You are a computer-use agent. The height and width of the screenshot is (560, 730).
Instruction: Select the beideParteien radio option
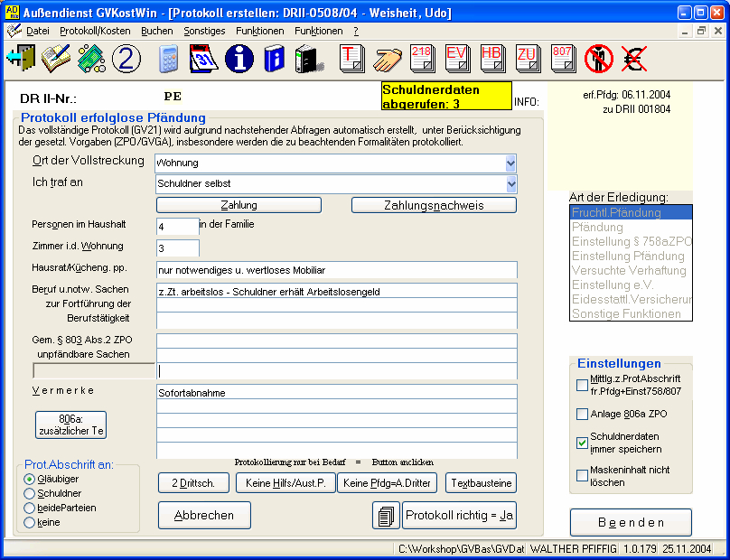pyautogui.click(x=30, y=508)
